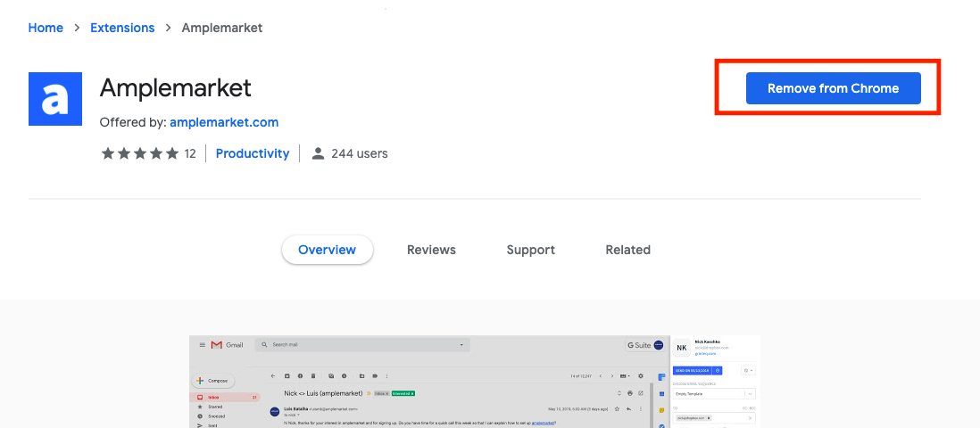
Task: Click the Nick <> Luis (amplemarket) subject line
Action: pos(323,393)
